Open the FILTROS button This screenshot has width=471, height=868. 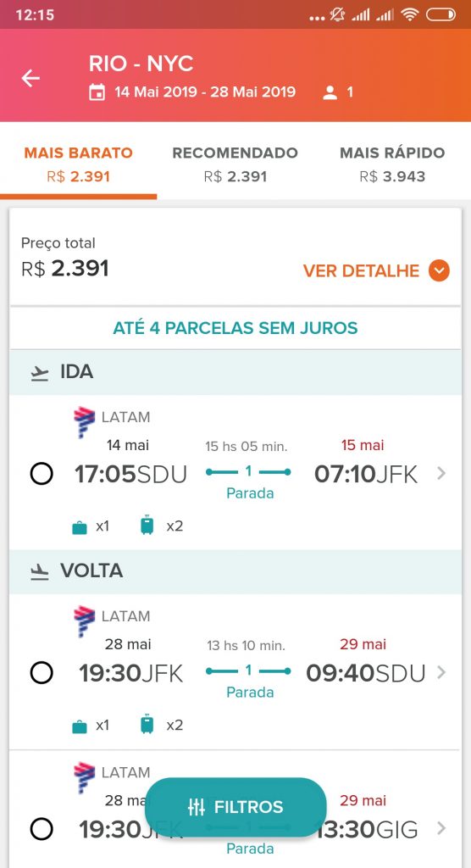click(x=235, y=807)
